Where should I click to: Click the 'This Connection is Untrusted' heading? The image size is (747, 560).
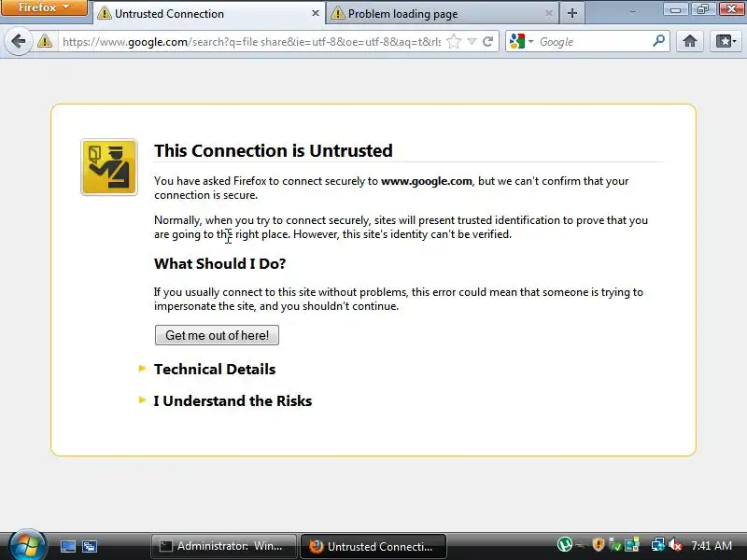tap(274, 150)
